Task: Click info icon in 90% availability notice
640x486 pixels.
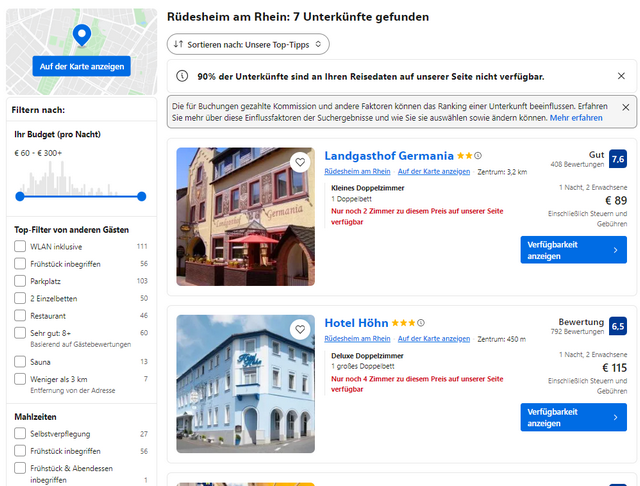Action: click(x=182, y=76)
